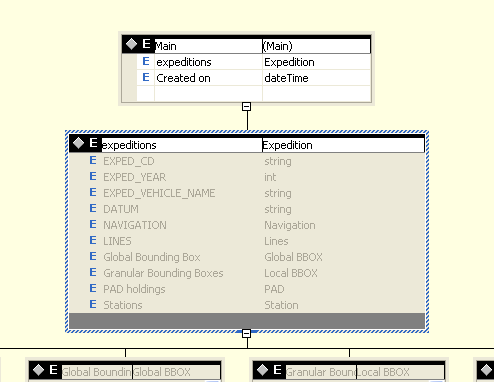The width and height of the screenshot is (494, 382).
Task: Click the E icon beside NAVIGATION
Action: (x=93, y=225)
